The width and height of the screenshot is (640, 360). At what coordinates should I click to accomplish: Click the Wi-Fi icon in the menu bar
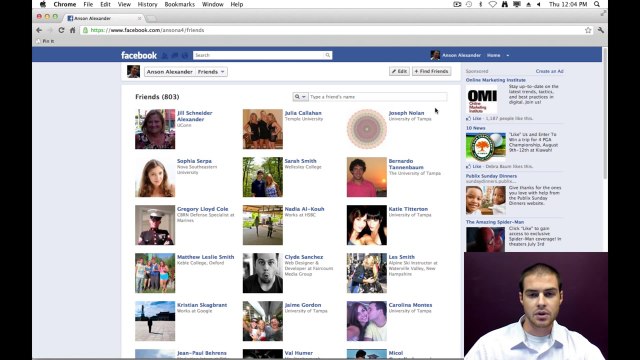[x=493, y=4]
